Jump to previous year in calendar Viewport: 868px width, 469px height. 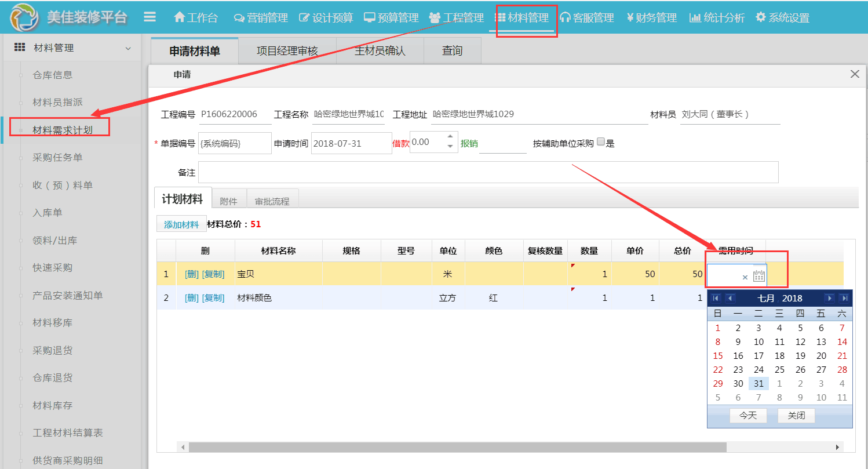coord(716,298)
